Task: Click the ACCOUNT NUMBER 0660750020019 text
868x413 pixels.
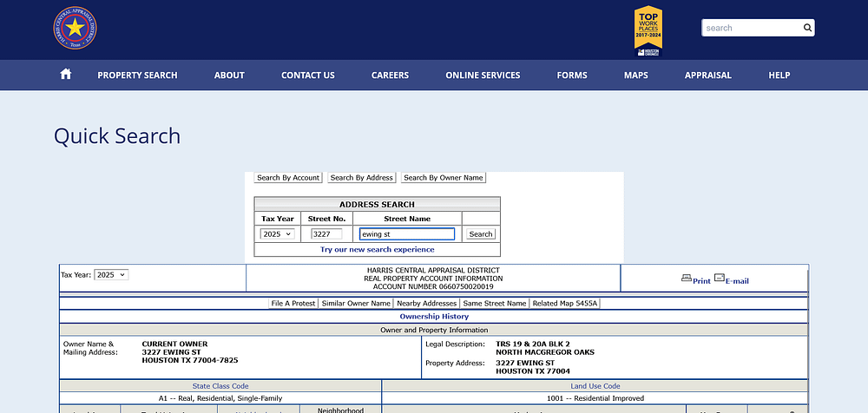Action: (x=433, y=287)
